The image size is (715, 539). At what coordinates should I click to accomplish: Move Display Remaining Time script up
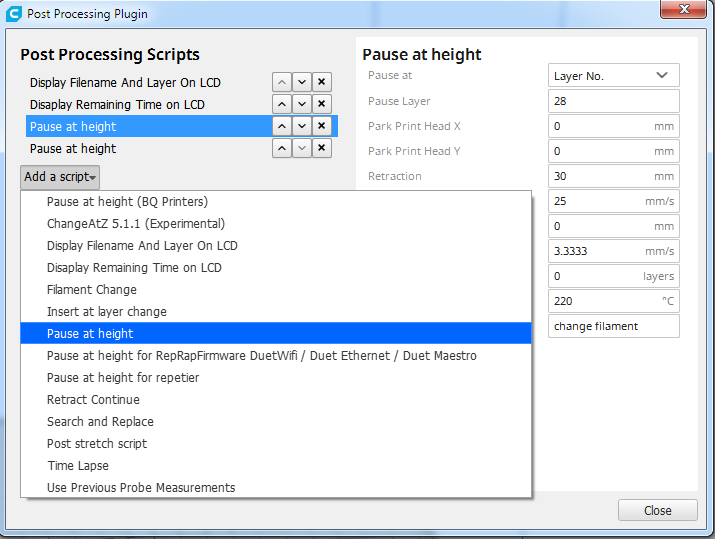point(281,104)
